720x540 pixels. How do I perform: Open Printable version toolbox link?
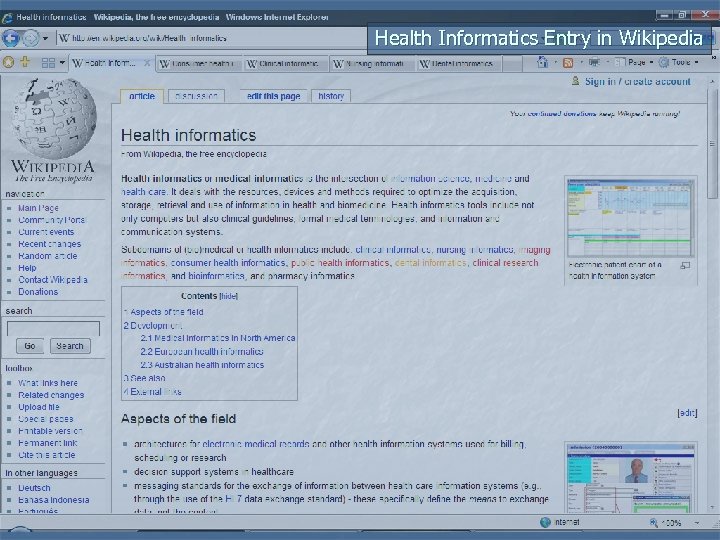click(50, 431)
